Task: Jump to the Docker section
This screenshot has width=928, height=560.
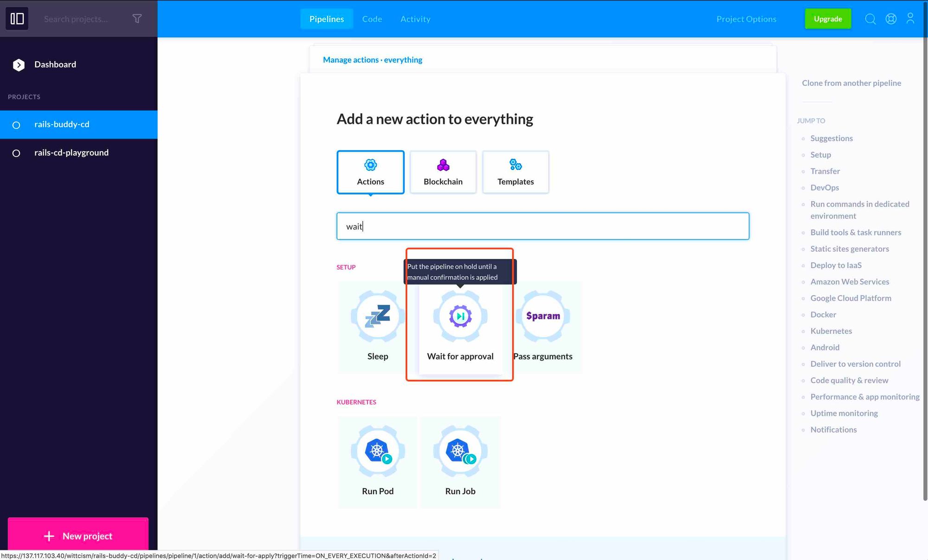Action: (823, 315)
